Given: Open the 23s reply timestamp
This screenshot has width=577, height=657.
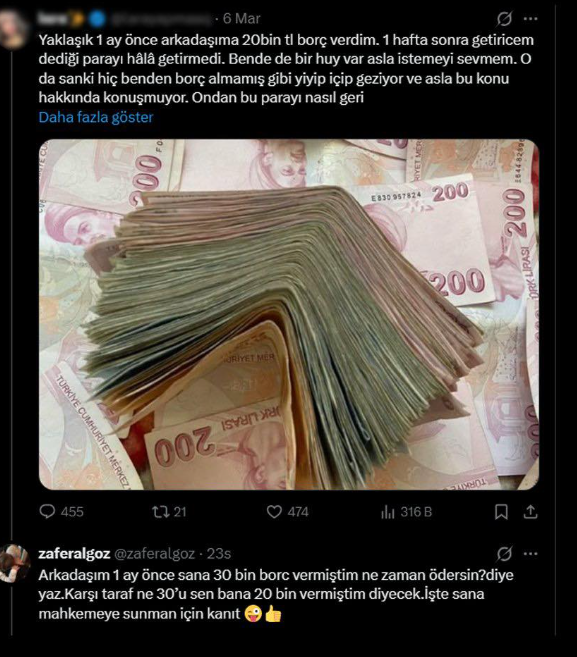Looking at the screenshot, I should (219, 554).
